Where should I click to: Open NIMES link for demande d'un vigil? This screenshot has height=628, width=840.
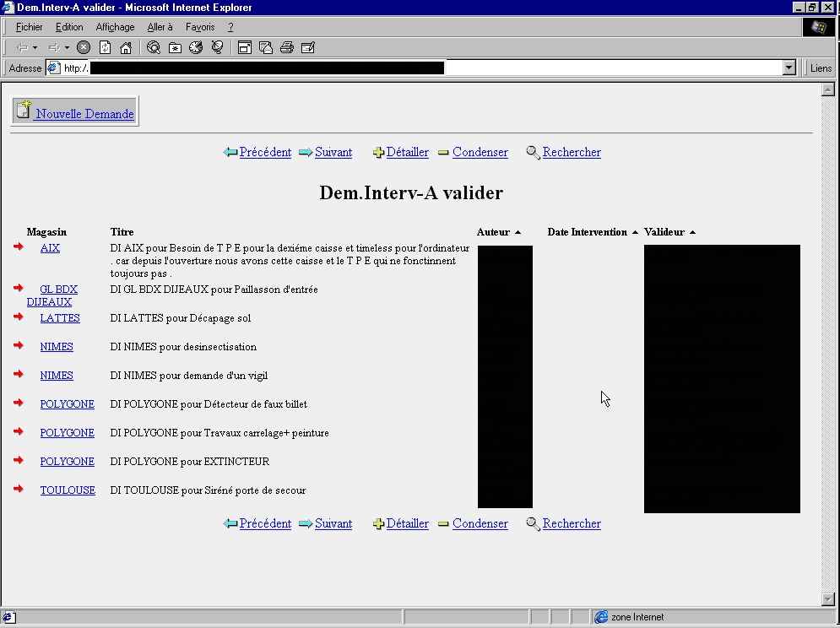pyautogui.click(x=57, y=376)
